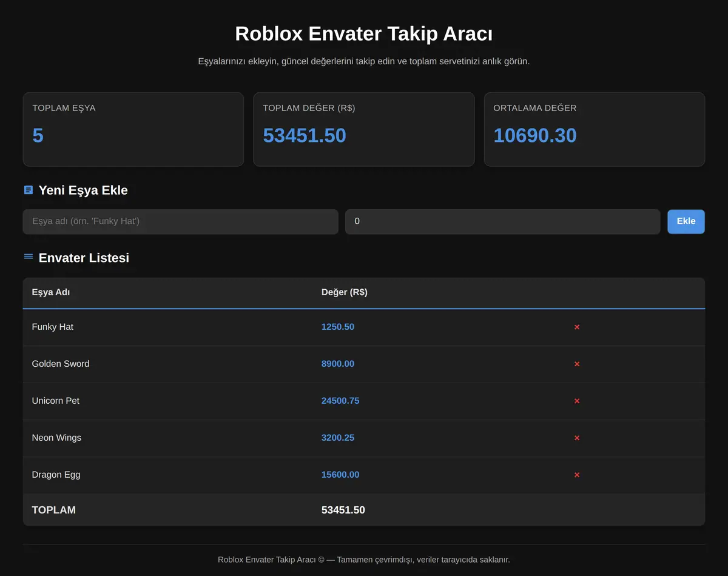Click the icon beside Yeni Eşya Ekle
This screenshot has height=576, width=728.
pos(29,190)
